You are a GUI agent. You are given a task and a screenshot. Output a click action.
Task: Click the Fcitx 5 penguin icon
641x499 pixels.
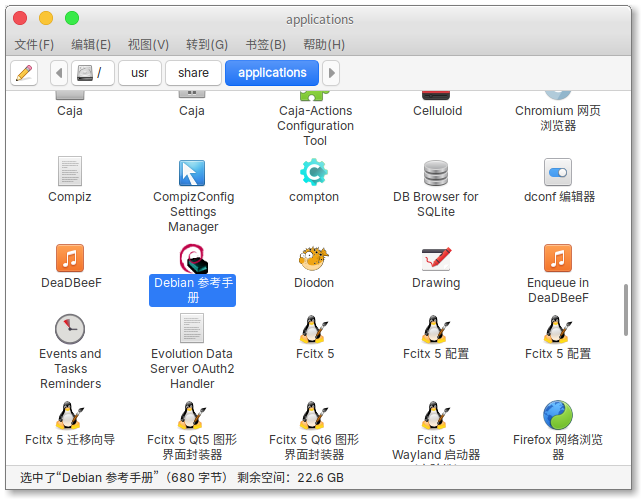point(314,329)
